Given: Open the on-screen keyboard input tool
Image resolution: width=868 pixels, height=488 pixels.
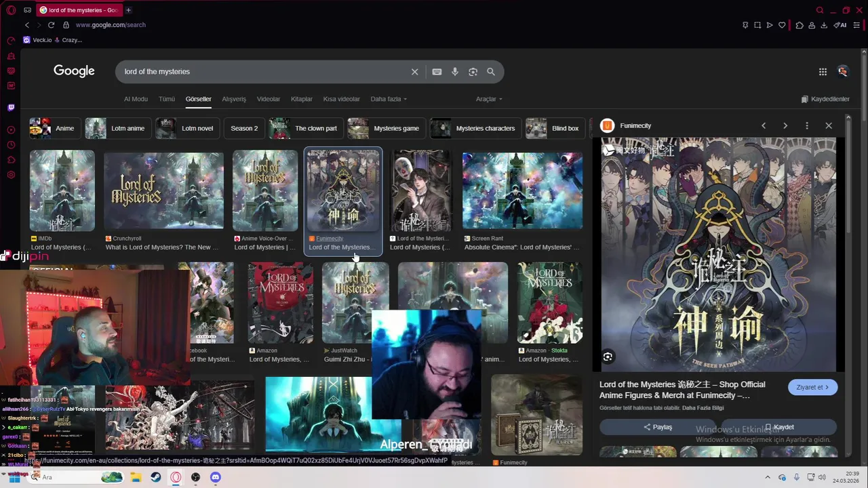Looking at the screenshot, I should click(x=437, y=72).
